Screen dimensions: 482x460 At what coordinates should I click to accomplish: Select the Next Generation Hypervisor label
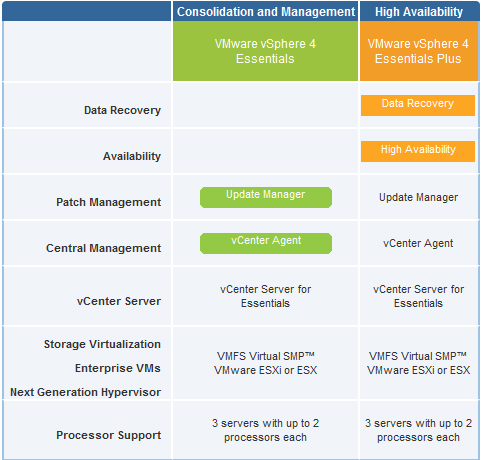(85, 392)
